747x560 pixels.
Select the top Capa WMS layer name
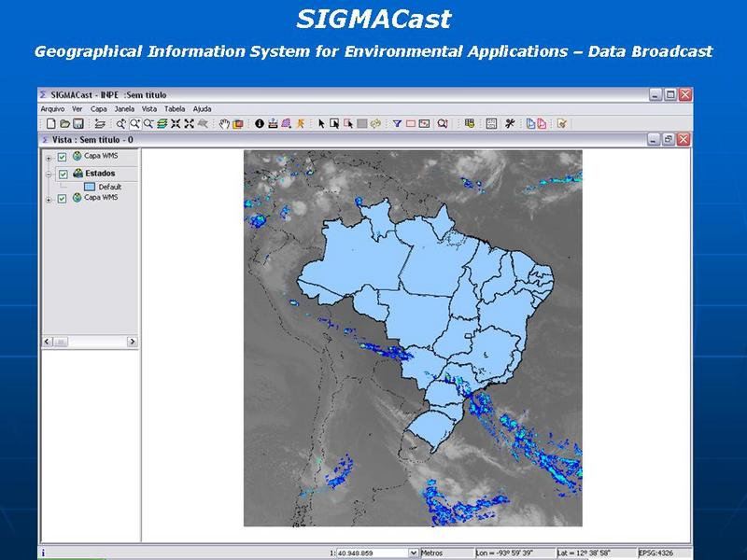point(101,156)
